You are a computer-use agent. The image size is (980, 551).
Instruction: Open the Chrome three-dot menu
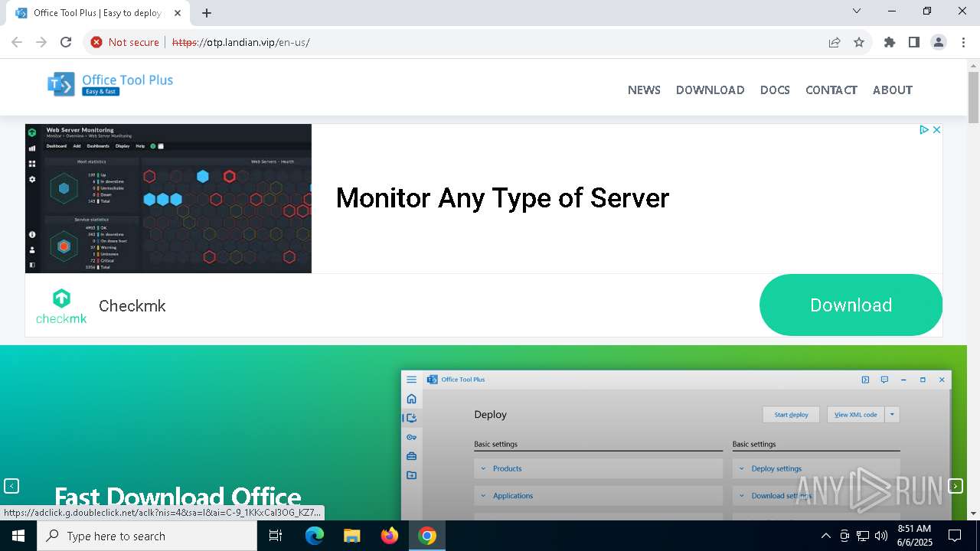tap(963, 42)
